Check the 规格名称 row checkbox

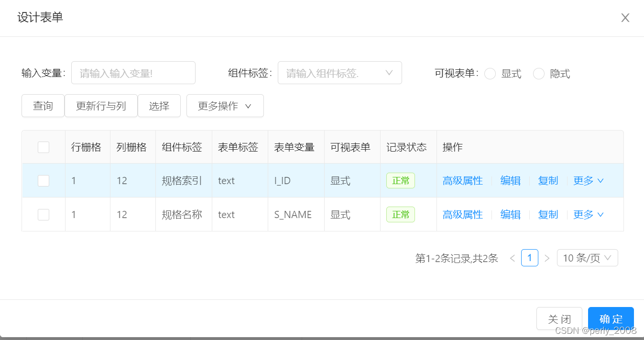pos(44,214)
